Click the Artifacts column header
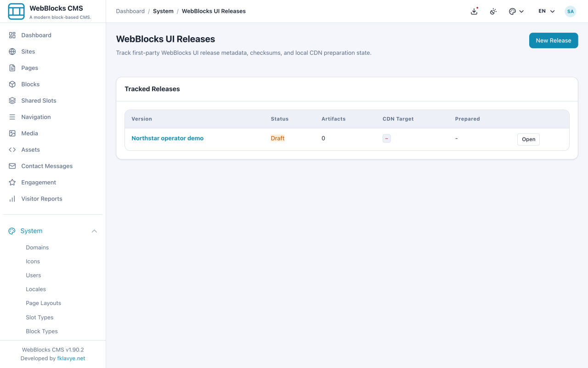588x368 pixels. (334, 119)
